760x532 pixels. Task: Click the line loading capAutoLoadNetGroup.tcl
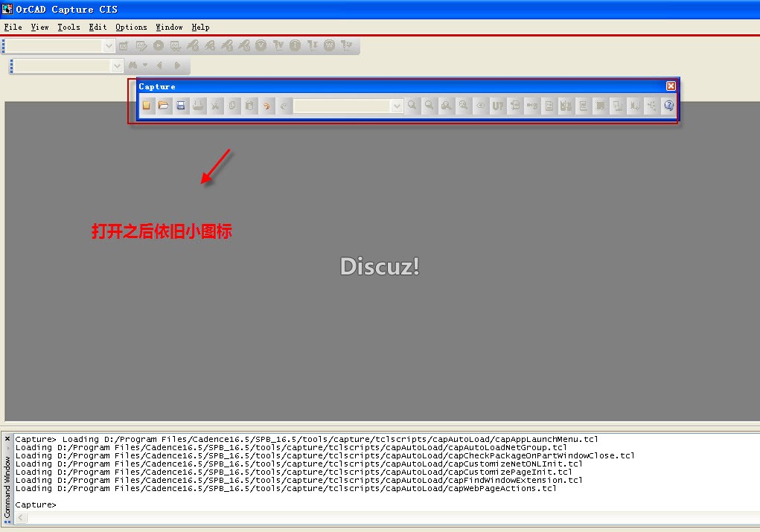coord(291,448)
